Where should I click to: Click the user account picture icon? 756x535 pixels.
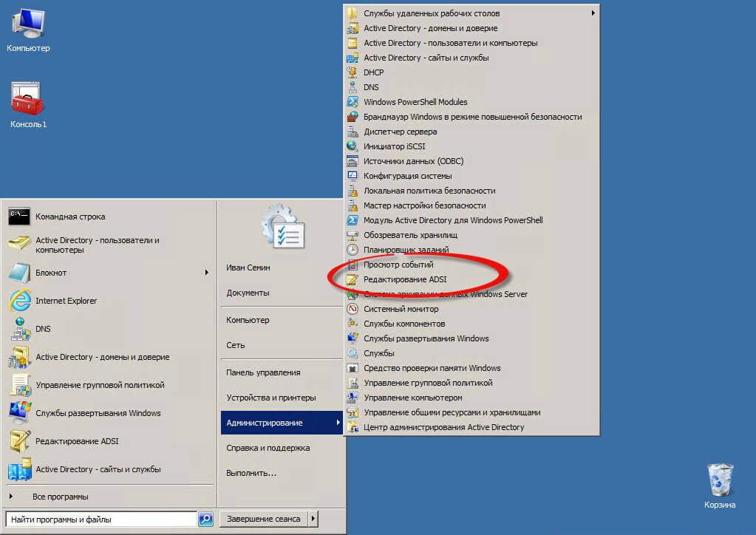pos(282,228)
